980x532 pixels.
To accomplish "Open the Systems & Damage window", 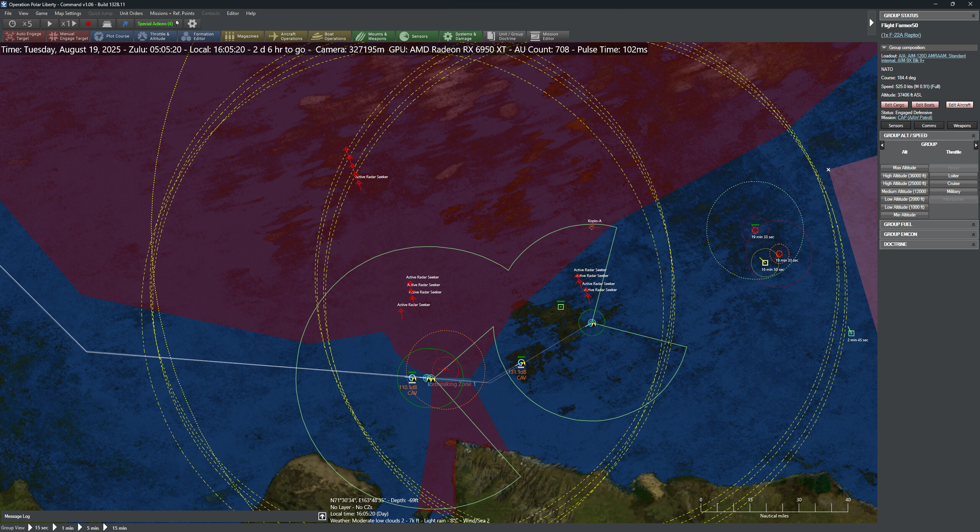I will click(460, 36).
